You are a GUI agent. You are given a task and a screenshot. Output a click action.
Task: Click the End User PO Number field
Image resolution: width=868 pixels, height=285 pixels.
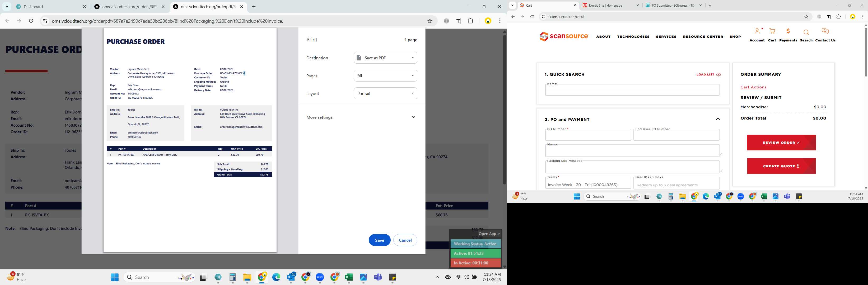click(x=676, y=135)
